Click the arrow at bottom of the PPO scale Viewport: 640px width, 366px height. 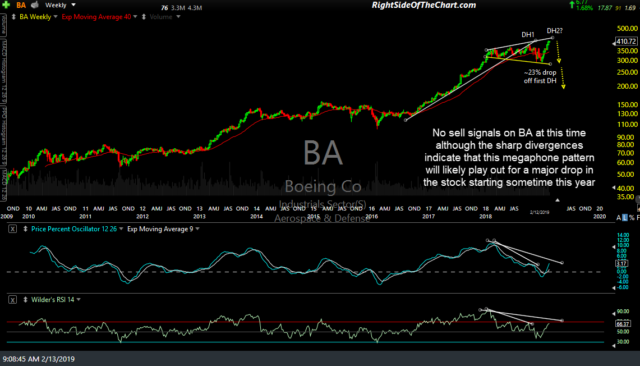613,288
